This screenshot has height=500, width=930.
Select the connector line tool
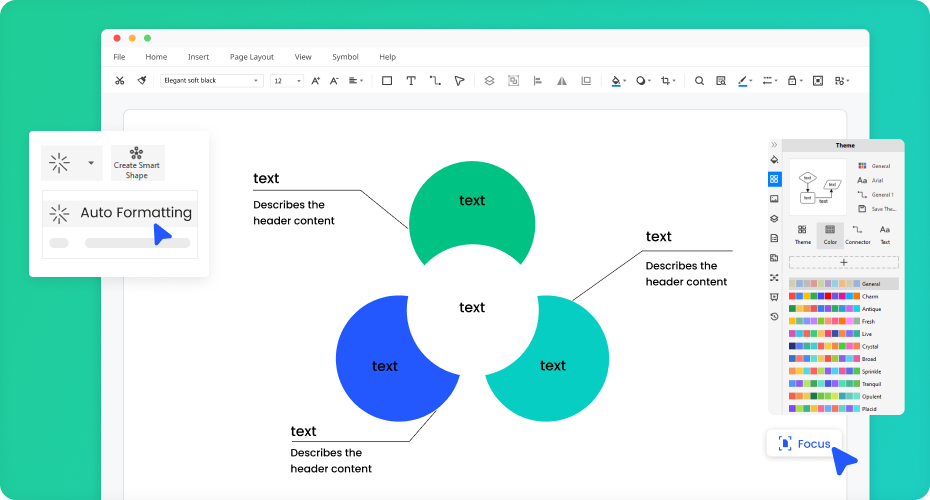435,80
